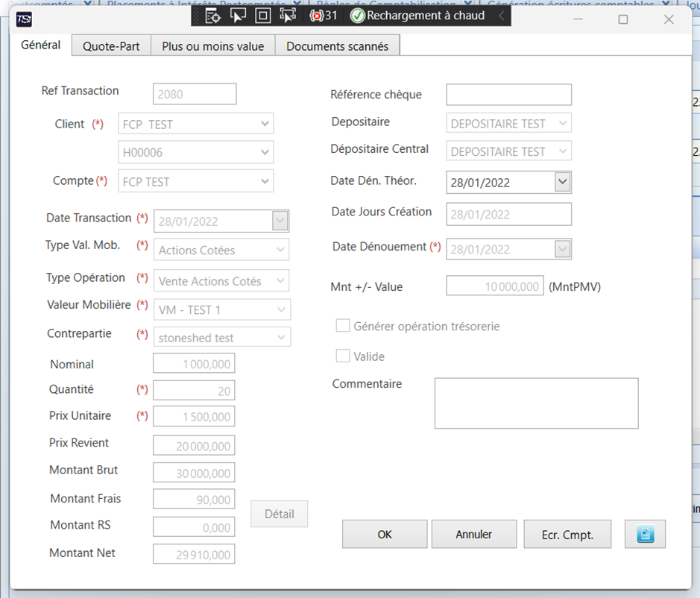
Task: Open the Date Dén. Théor. date dropdown
Action: pyautogui.click(x=563, y=182)
